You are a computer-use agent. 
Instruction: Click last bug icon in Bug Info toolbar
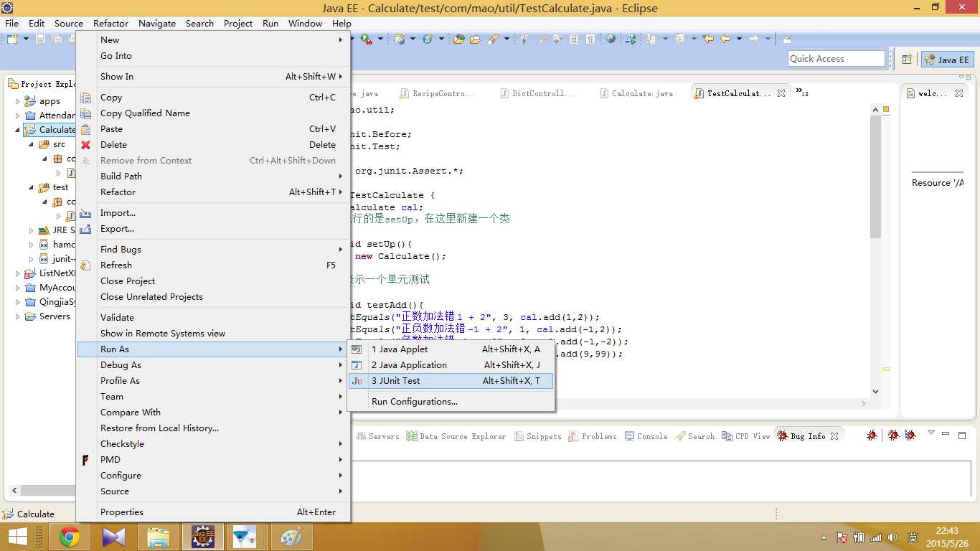coord(910,435)
